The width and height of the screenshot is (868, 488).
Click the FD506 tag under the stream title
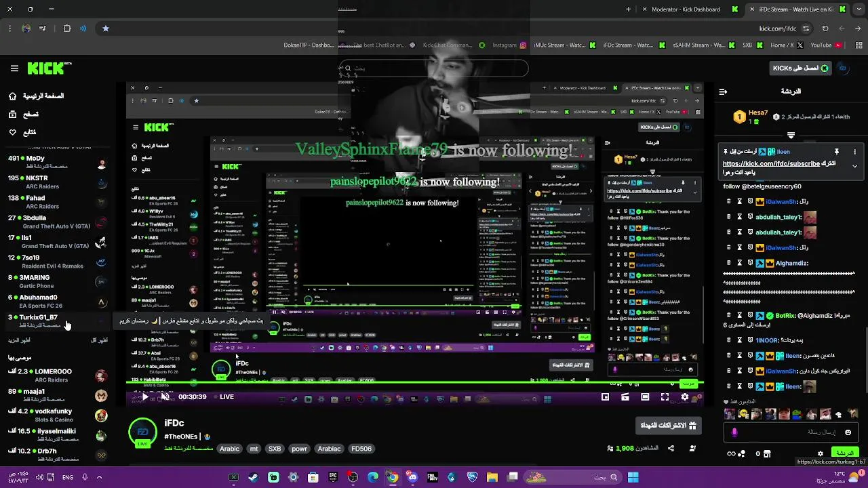pyautogui.click(x=361, y=449)
